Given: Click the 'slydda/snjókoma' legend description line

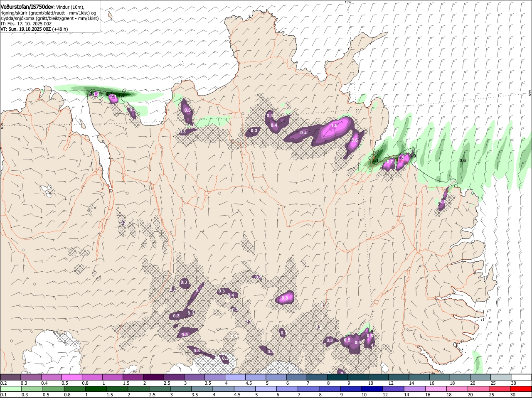Looking at the screenshot, I should click(49, 18).
